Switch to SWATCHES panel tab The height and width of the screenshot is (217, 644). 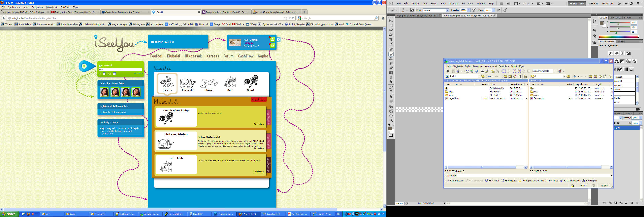(x=615, y=18)
